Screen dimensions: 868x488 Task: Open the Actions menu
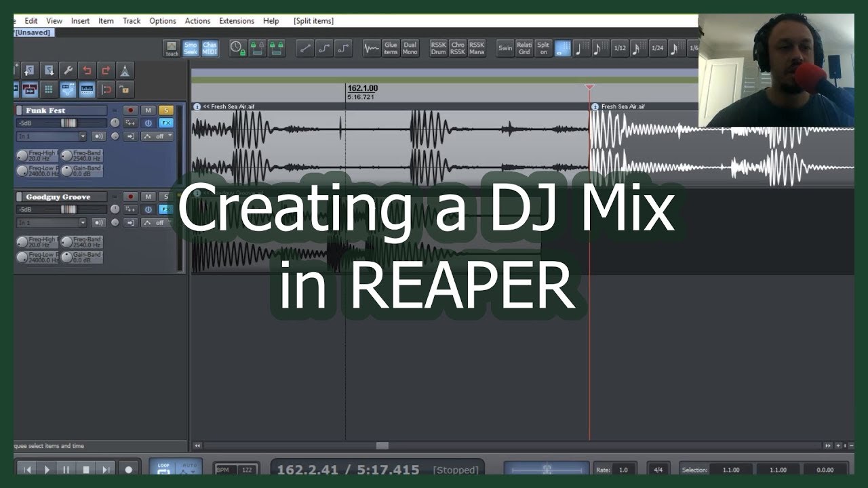point(197,21)
